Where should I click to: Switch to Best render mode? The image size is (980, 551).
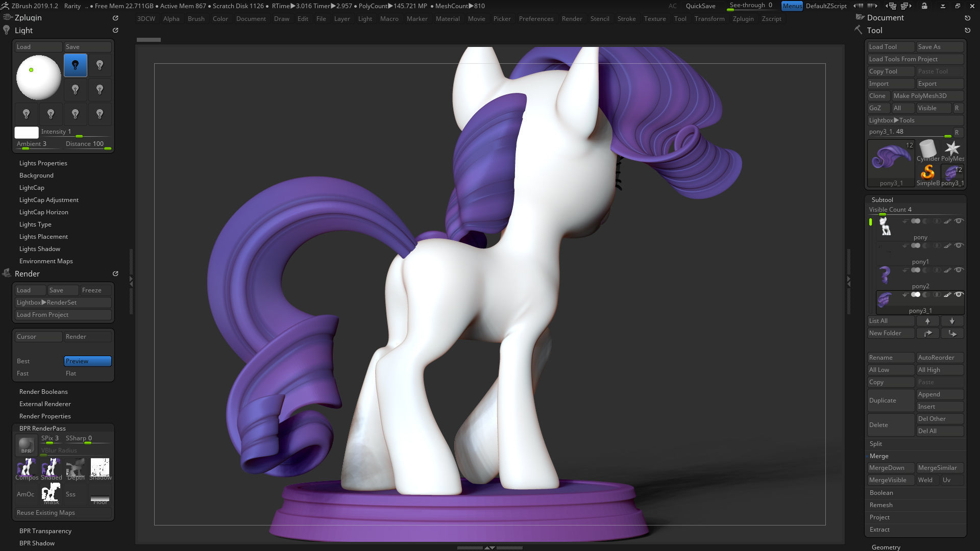[38, 361]
